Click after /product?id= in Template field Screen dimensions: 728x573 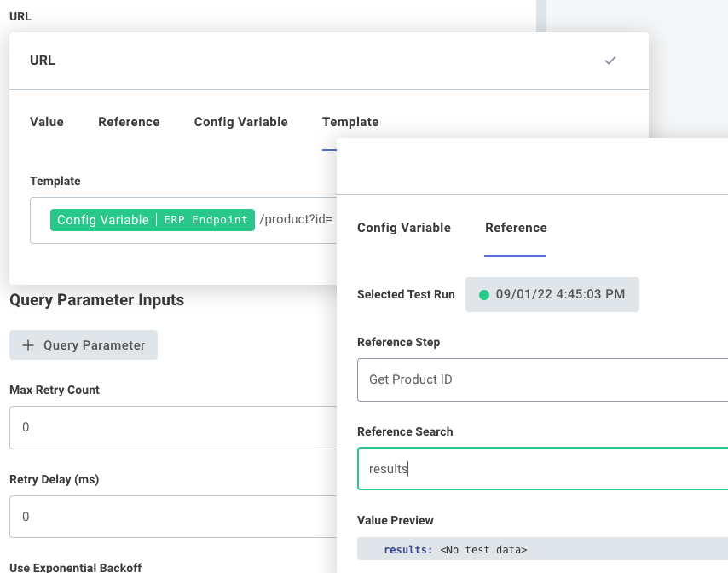tap(334, 220)
